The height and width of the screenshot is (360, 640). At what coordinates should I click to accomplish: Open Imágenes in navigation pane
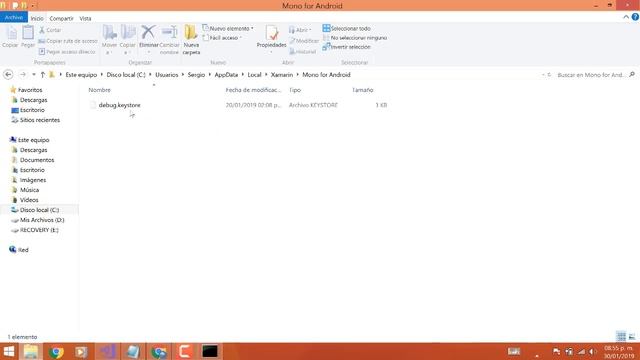(33, 180)
